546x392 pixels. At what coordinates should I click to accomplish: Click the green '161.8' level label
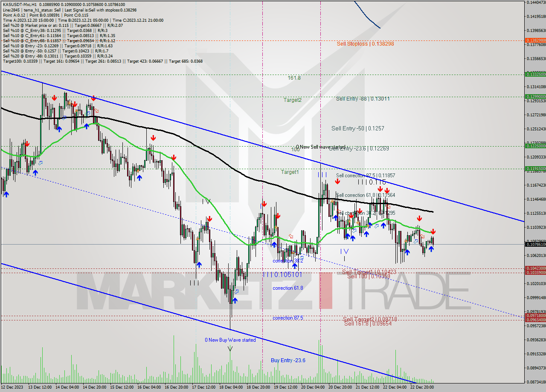[x=294, y=78]
